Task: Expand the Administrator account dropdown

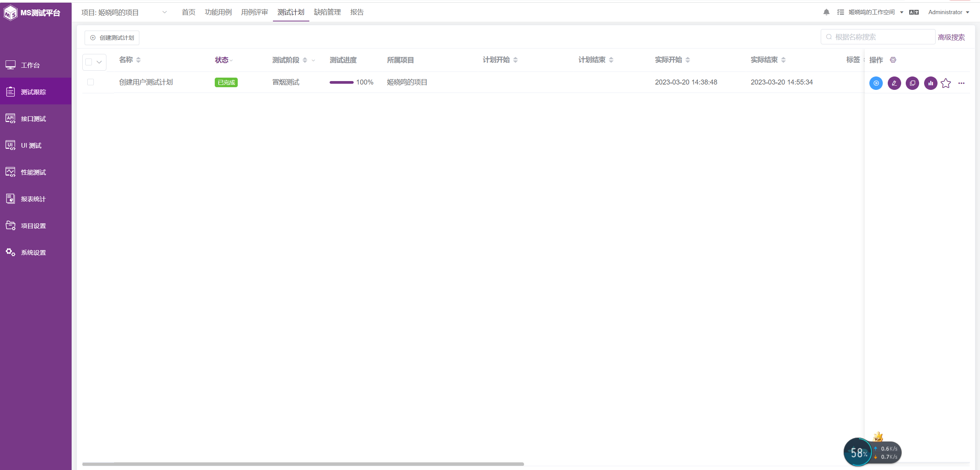Action: (949, 12)
